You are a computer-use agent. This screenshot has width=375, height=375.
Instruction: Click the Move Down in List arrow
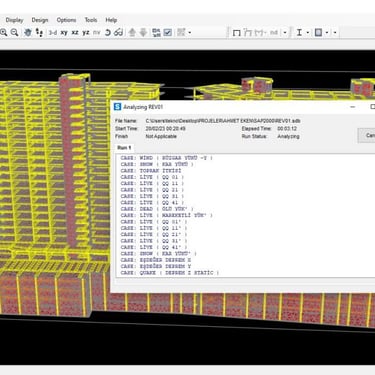[x=143, y=32]
